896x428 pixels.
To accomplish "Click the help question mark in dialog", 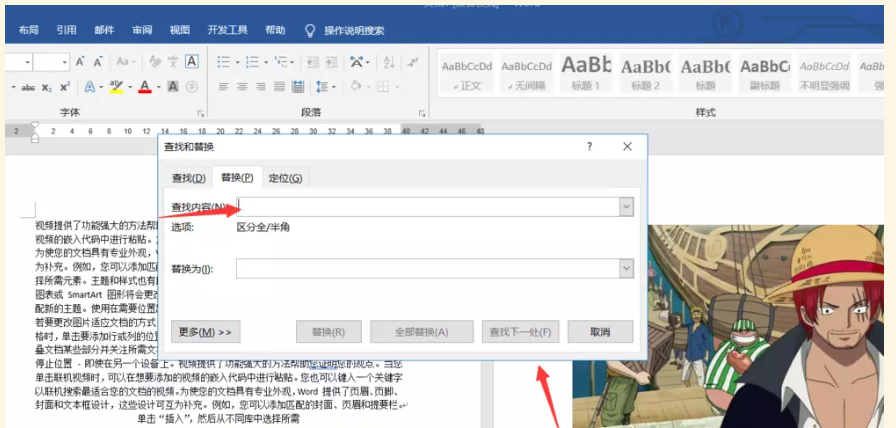I will [589, 147].
